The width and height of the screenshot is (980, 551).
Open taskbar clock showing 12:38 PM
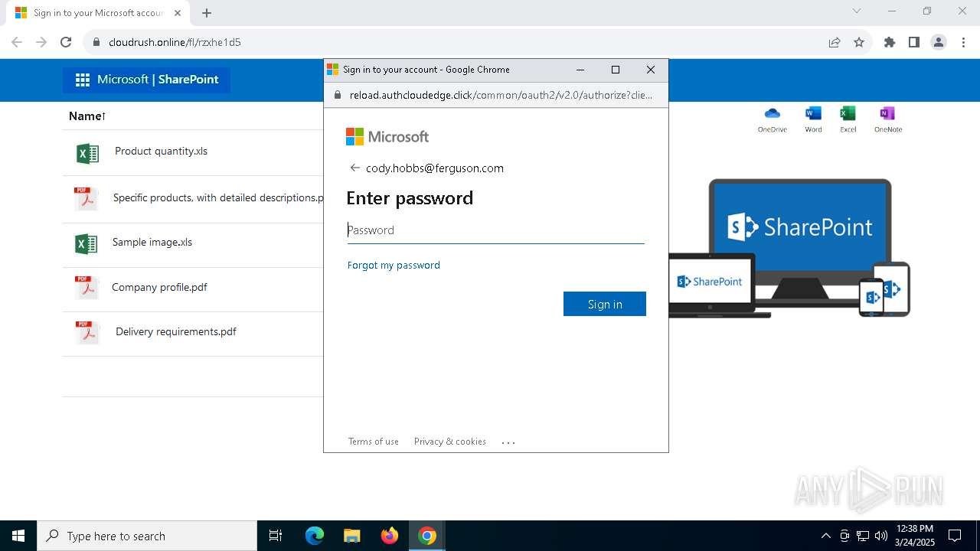[914, 536]
